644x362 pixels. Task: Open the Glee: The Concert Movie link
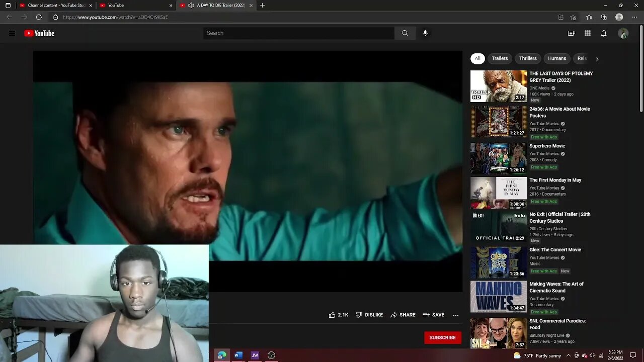pos(555,250)
